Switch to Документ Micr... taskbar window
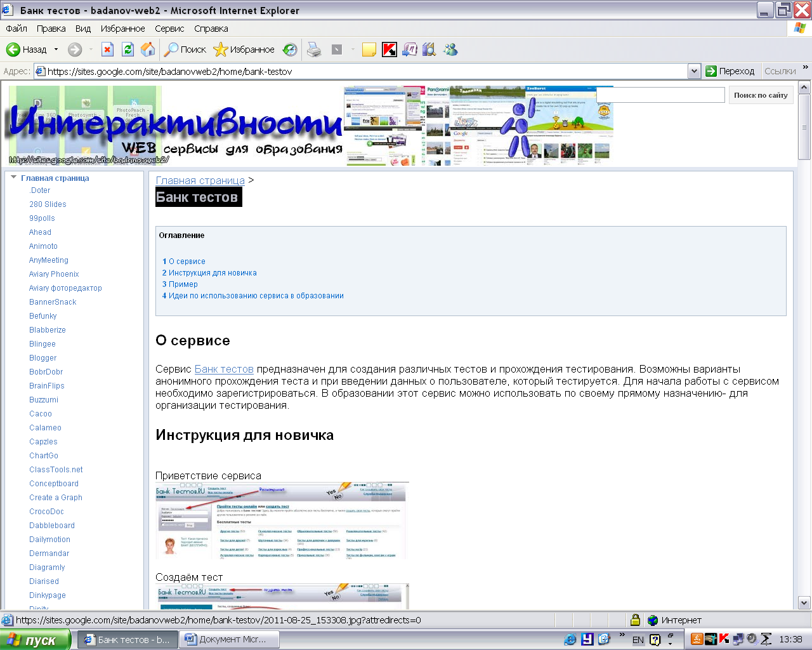 230,640
